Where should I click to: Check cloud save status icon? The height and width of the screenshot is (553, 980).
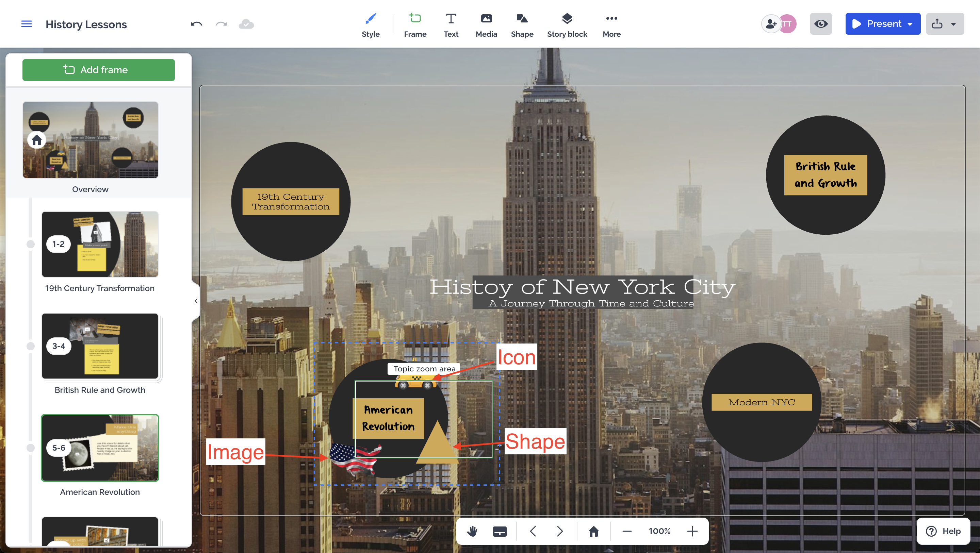[246, 24]
